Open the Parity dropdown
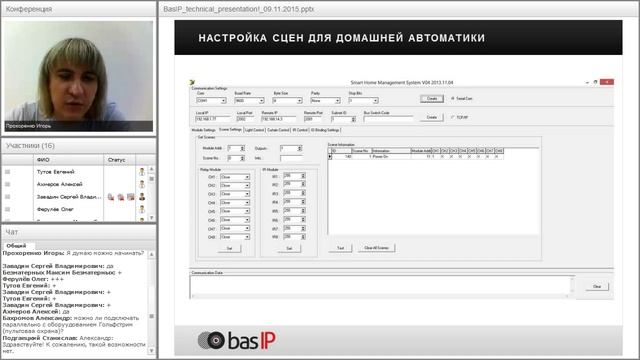Screen dimensions: 640x360 pyautogui.click(x=337, y=100)
